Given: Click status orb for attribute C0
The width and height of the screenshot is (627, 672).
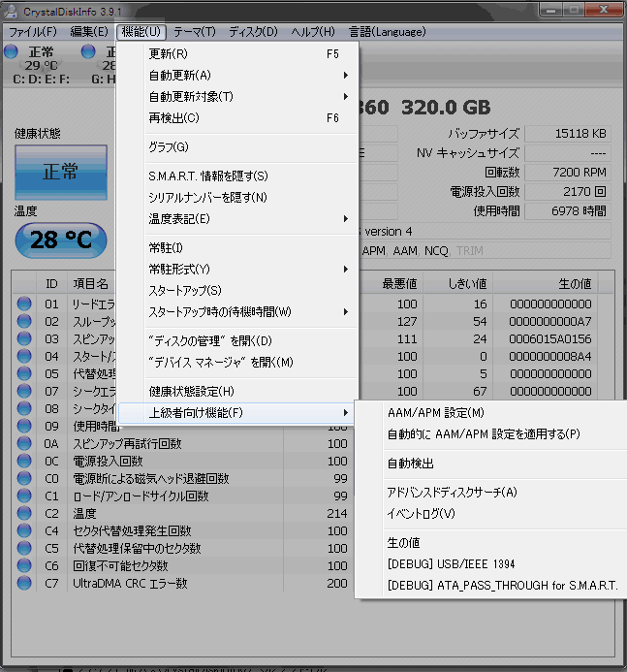Looking at the screenshot, I should (24, 478).
